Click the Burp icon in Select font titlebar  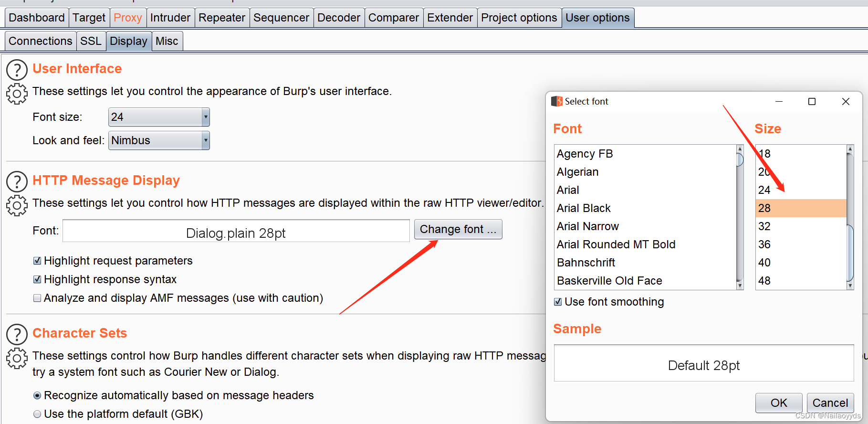point(556,101)
